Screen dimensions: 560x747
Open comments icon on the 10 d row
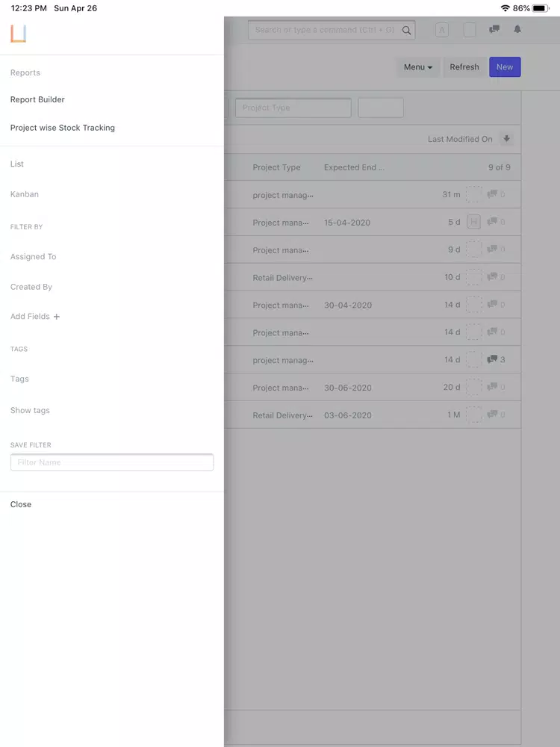[492, 276]
